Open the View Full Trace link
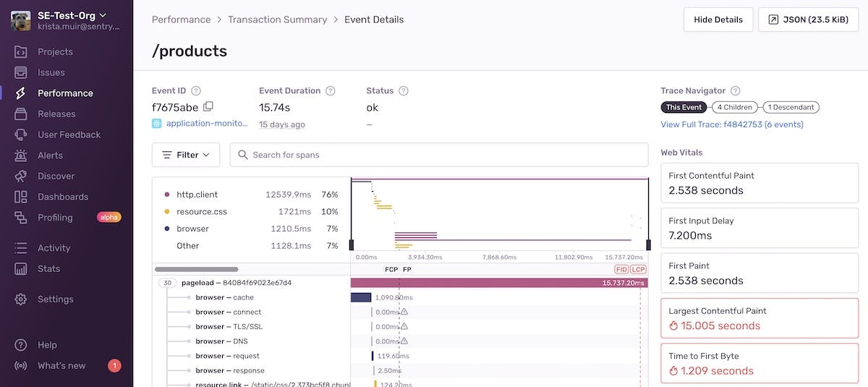868x387 pixels. point(731,124)
